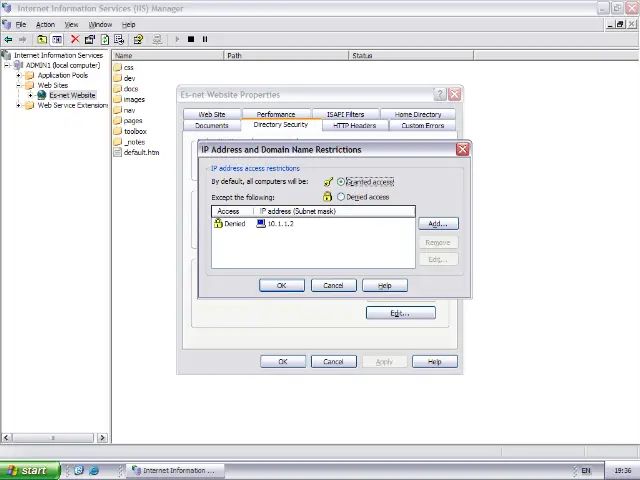This screenshot has height=480, width=640.
Task: Click OK in Website Properties dialog
Action: pos(283,362)
